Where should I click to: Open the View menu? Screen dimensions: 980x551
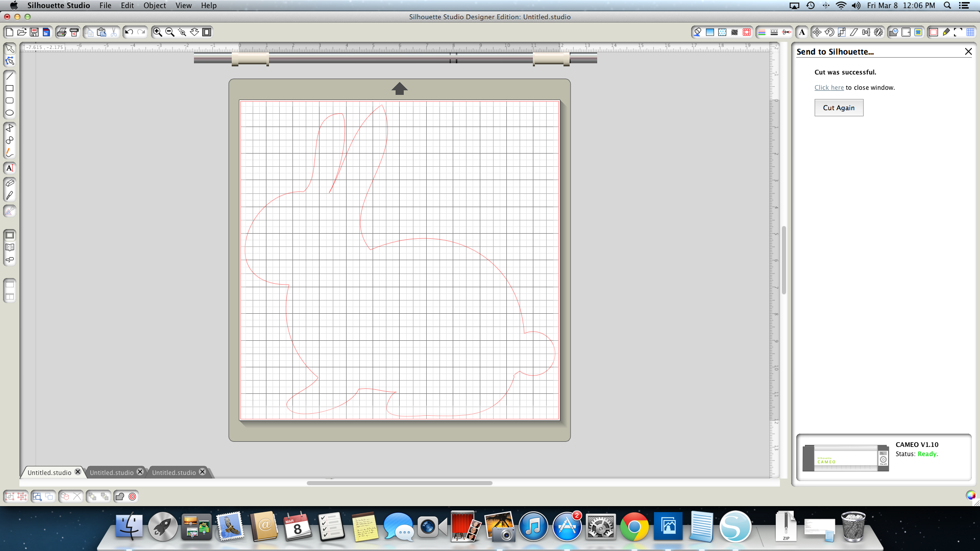coord(183,6)
